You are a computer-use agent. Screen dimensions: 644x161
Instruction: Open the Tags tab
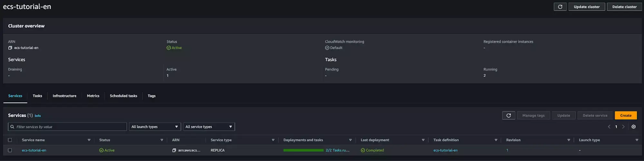151,96
